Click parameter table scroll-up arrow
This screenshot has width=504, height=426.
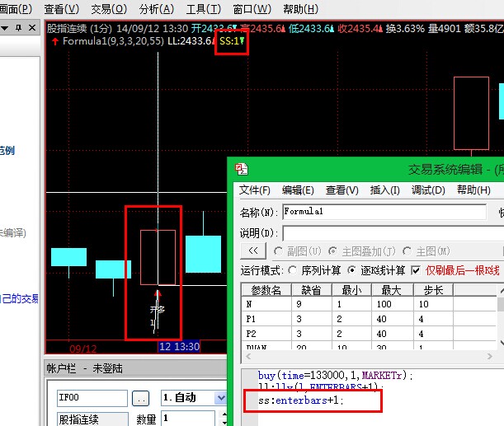(x=502, y=291)
